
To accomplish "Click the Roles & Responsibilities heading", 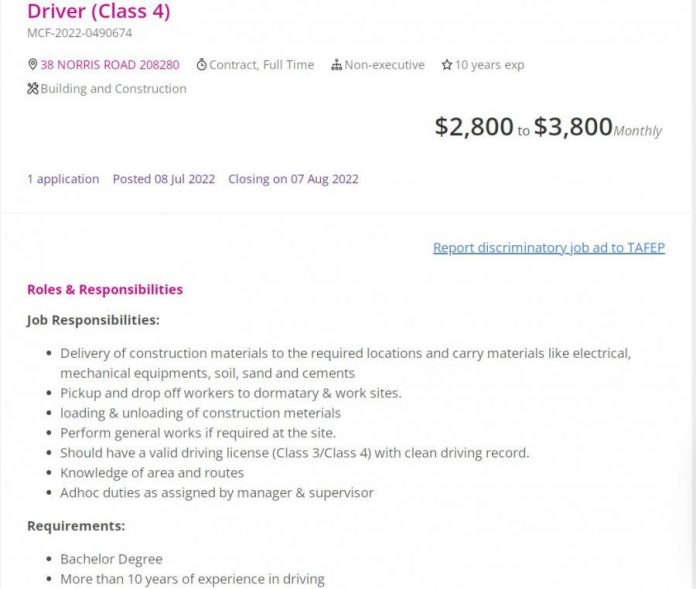I will click(105, 289).
